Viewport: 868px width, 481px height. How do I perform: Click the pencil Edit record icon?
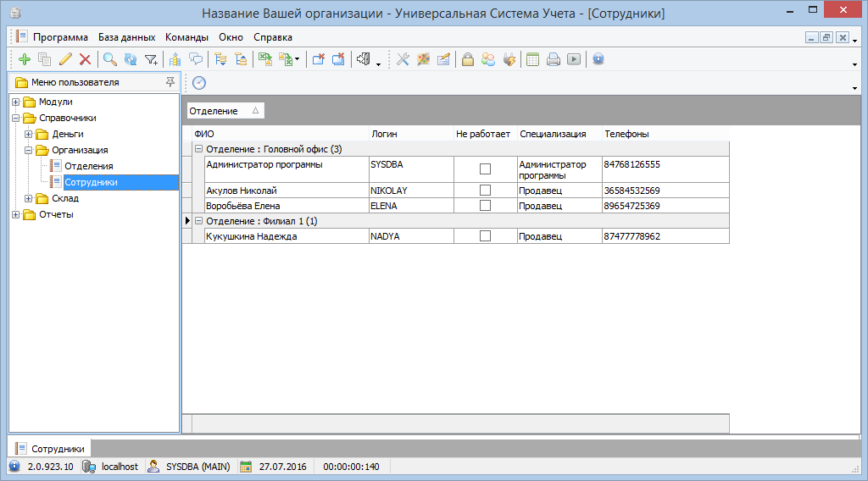click(65, 59)
